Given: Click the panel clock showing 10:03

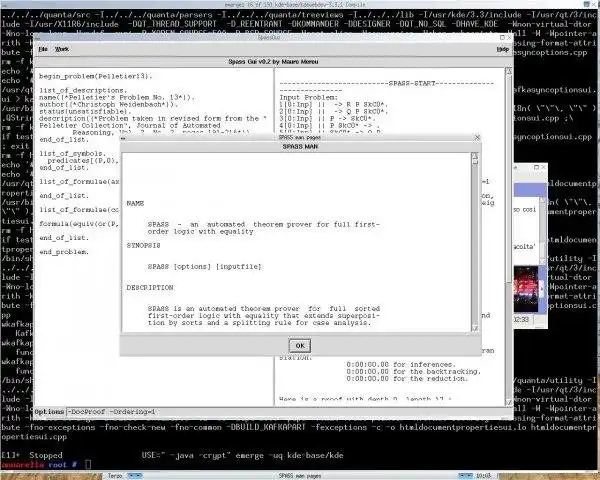Looking at the screenshot, I should click(484, 476).
